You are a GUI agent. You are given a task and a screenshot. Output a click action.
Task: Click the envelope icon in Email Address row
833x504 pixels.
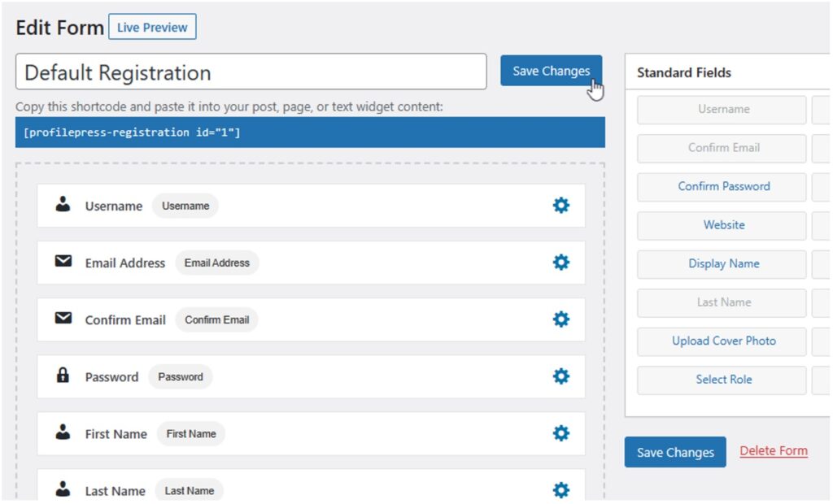(x=63, y=261)
